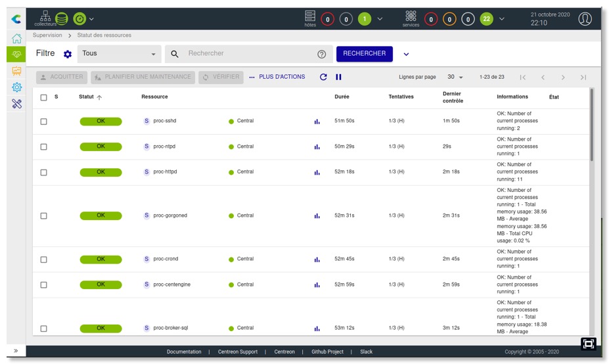Expand the advanced search options chevron

tap(406, 54)
